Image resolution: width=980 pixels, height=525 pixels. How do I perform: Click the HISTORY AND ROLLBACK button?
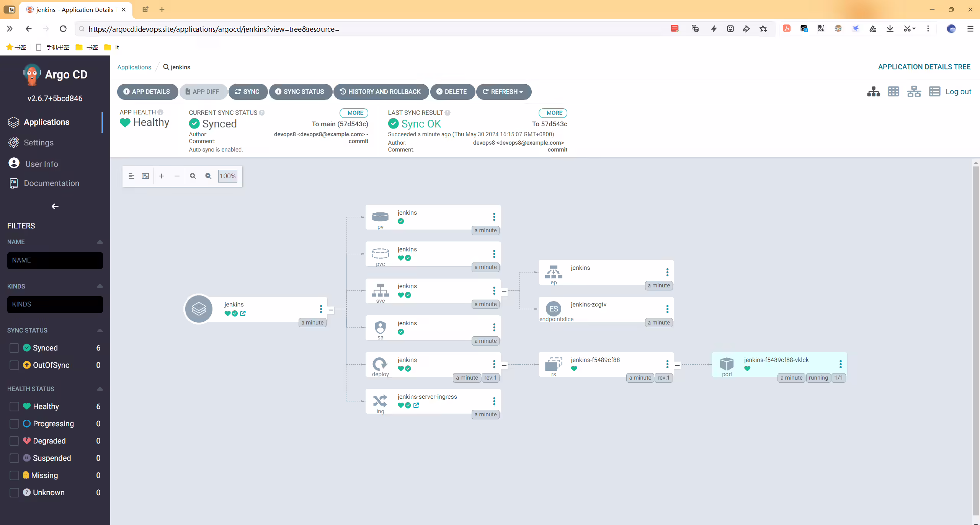point(381,91)
